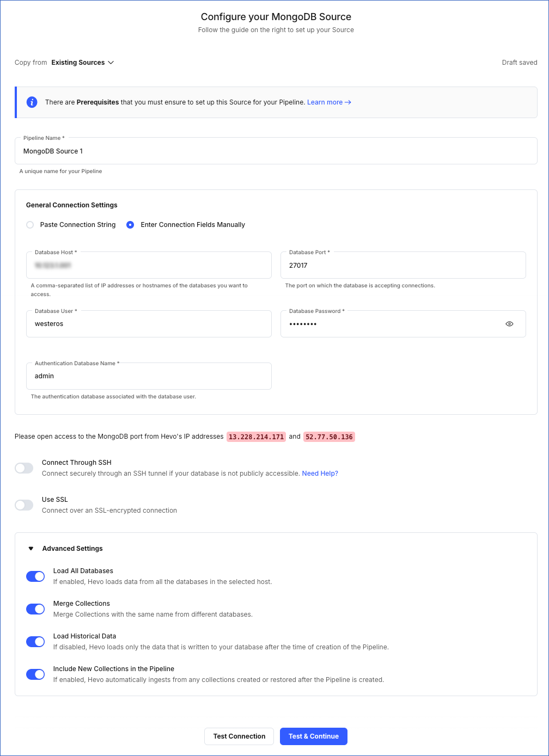
Task: Select the Paste Connection String option
Action: 30,224
